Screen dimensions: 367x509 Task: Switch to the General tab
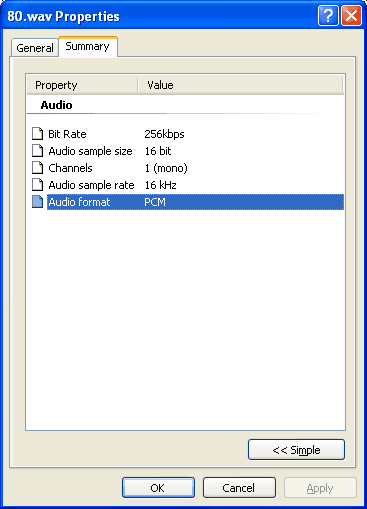[x=35, y=48]
